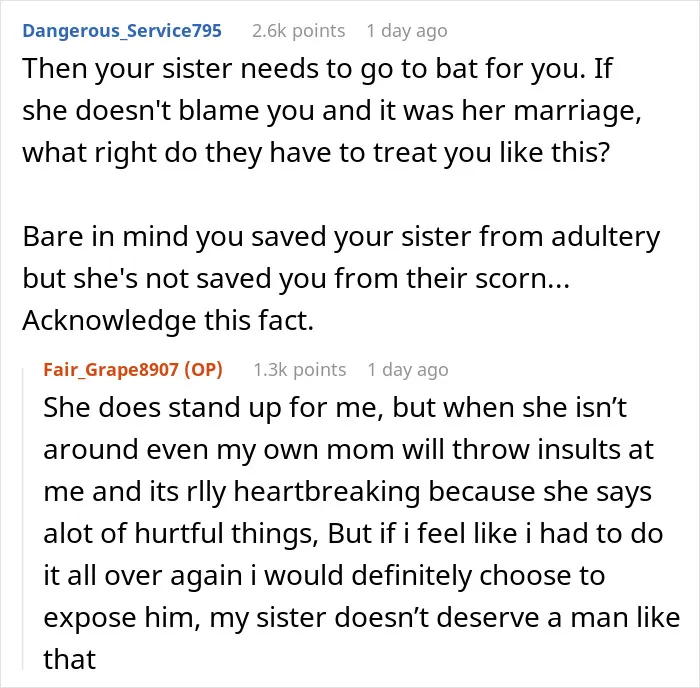Image resolution: width=700 pixels, height=688 pixels.
Task: Open top comment's 1 day ago timestamp
Action: click(x=407, y=31)
